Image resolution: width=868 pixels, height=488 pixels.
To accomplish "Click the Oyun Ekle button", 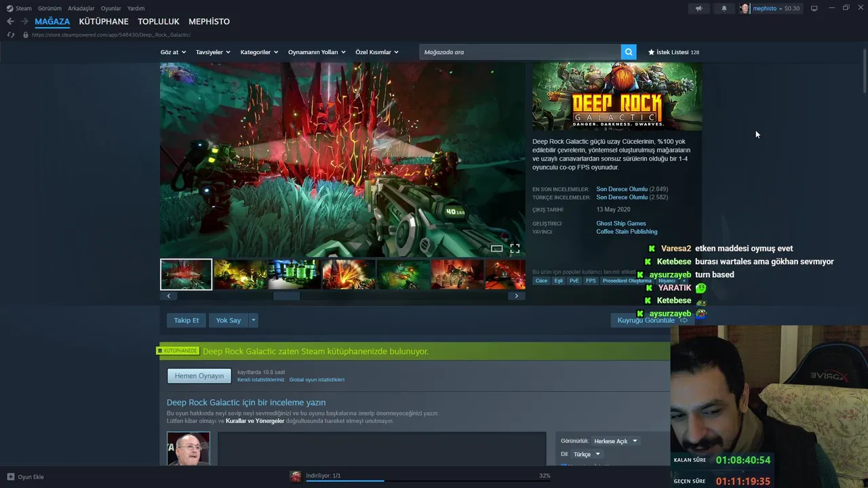I will coord(25,477).
